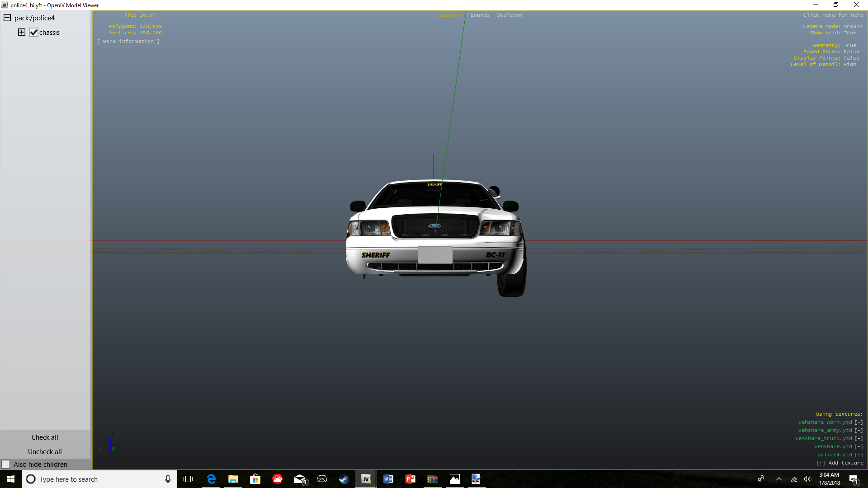Open Steam from the taskbar
The image size is (868, 488).
(x=344, y=479)
